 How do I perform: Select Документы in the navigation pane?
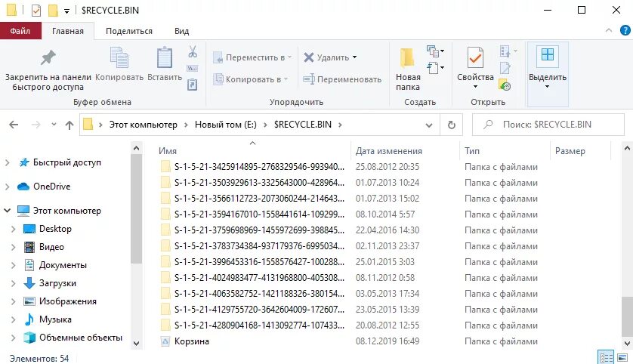pos(63,265)
